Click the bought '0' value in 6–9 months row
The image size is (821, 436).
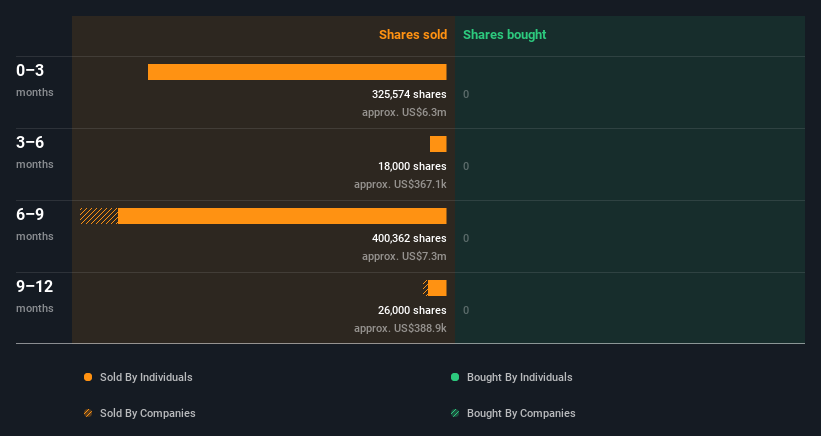coord(466,239)
